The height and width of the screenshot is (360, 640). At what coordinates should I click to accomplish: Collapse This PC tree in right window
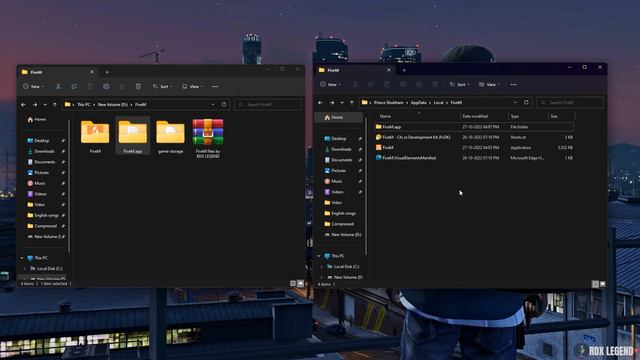319,256
